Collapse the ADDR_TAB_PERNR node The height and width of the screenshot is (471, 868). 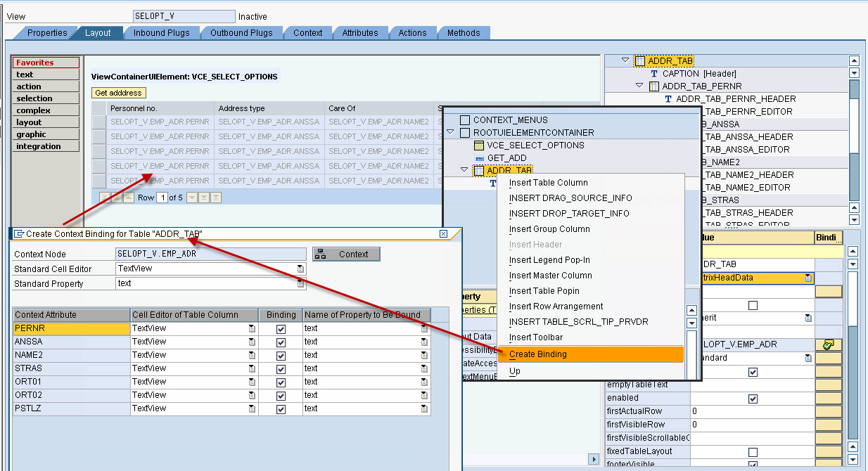coord(639,86)
